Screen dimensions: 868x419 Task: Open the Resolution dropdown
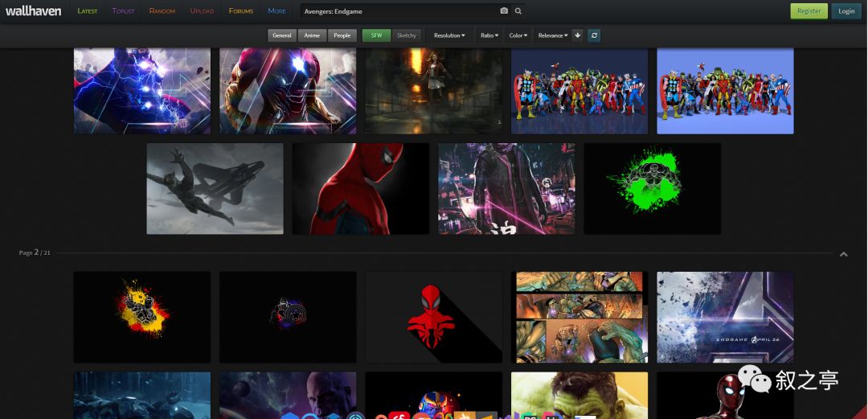(449, 35)
